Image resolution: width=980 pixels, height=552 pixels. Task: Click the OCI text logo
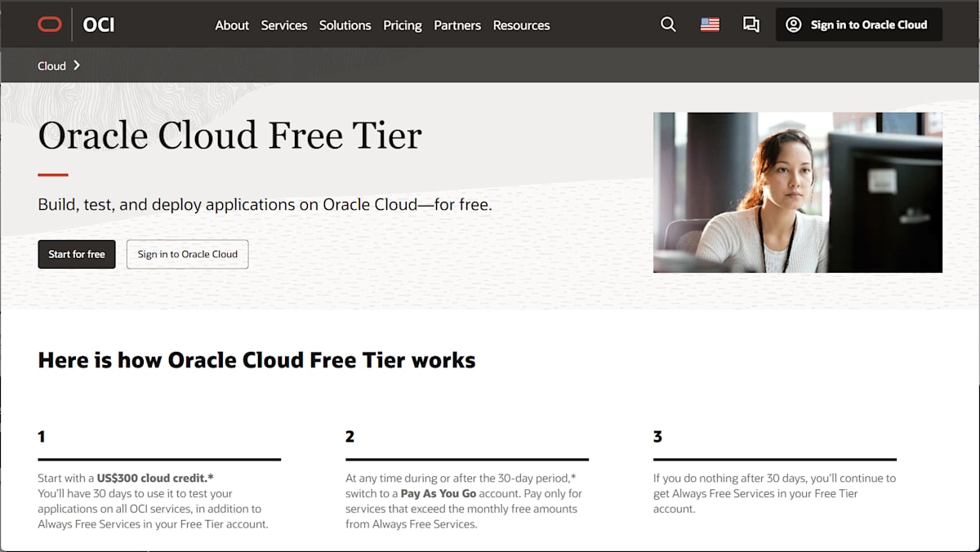click(x=99, y=24)
